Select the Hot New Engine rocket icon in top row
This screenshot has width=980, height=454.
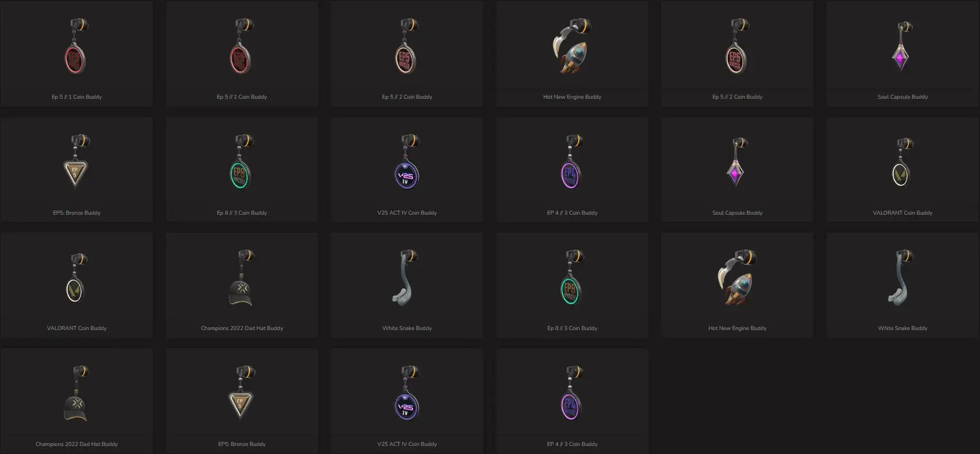pos(572,46)
